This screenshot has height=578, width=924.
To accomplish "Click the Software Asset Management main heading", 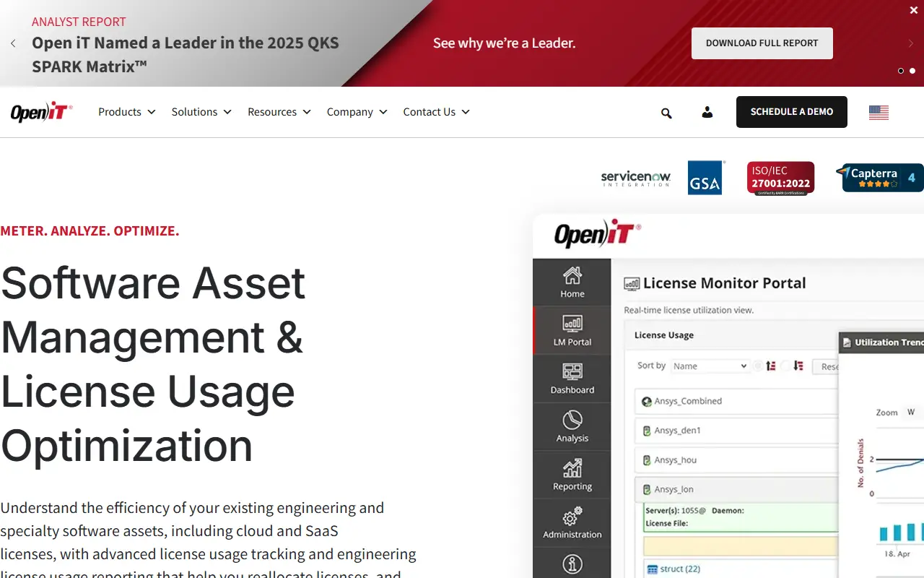I will tap(153, 364).
